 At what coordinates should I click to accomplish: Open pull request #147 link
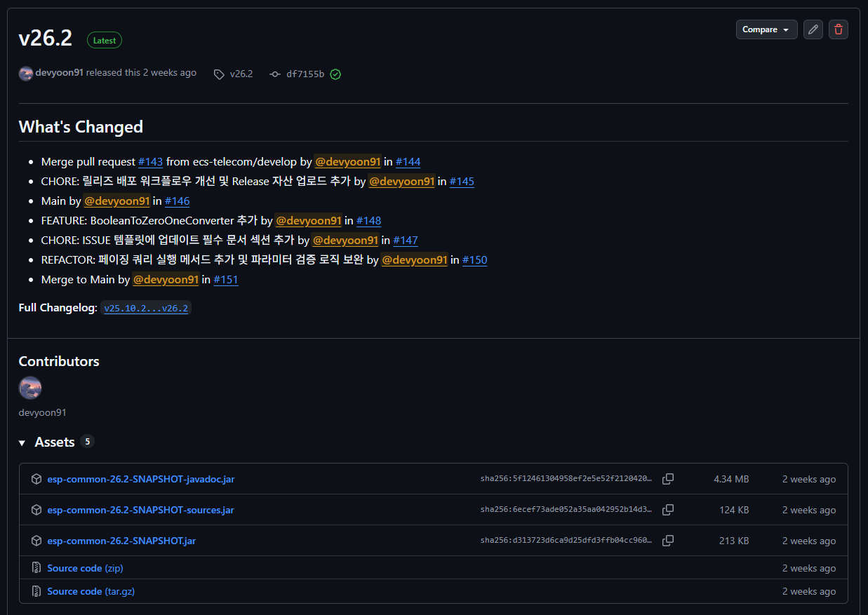coord(406,241)
